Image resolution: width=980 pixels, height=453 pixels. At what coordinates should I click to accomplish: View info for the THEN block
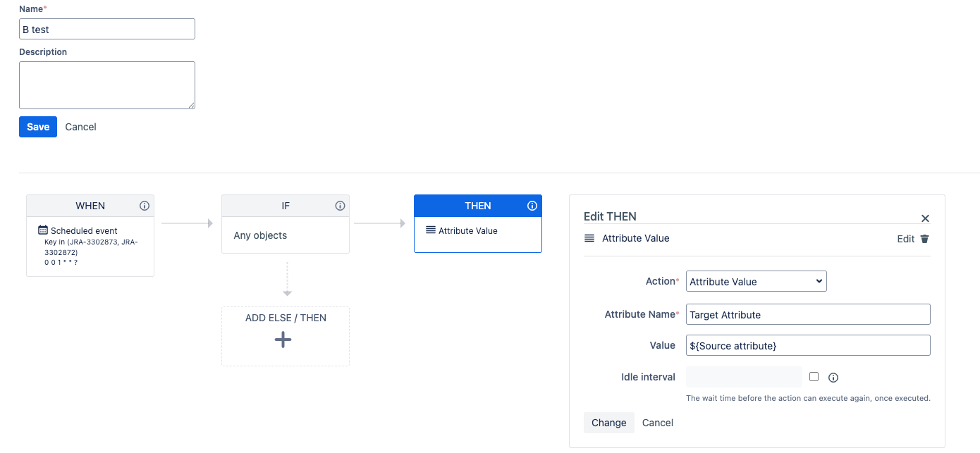(532, 206)
